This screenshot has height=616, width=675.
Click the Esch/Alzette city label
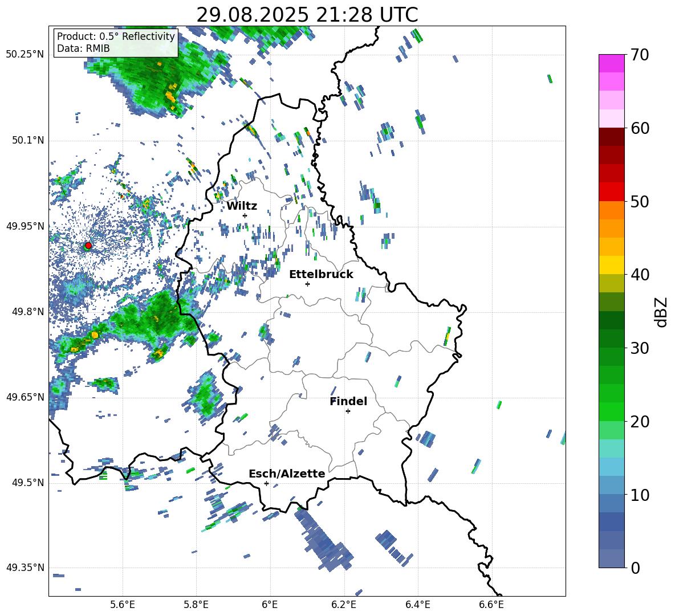(287, 474)
